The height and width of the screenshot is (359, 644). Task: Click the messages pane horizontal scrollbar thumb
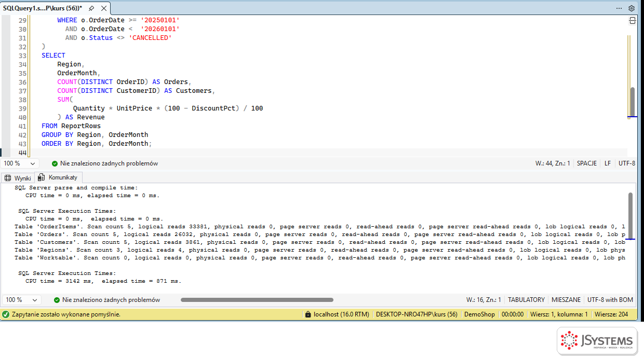[x=257, y=300]
